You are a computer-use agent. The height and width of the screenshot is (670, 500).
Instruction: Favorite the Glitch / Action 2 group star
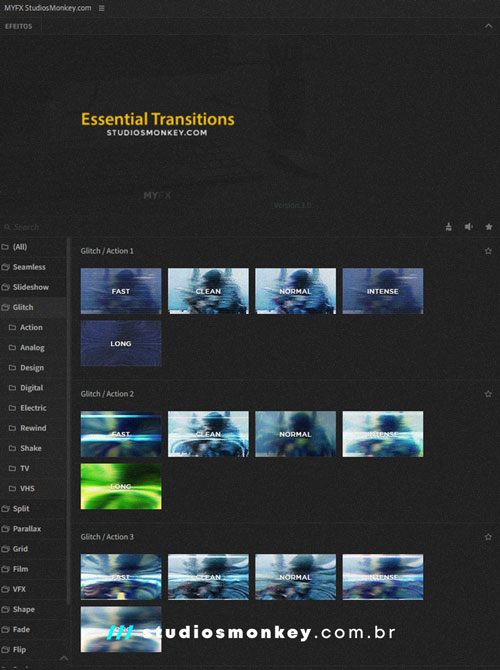tap(488, 394)
